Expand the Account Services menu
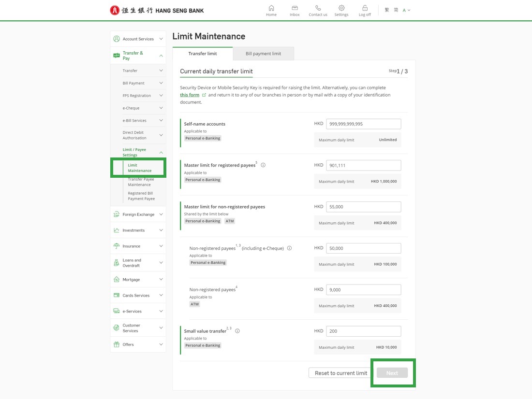 tap(138, 39)
